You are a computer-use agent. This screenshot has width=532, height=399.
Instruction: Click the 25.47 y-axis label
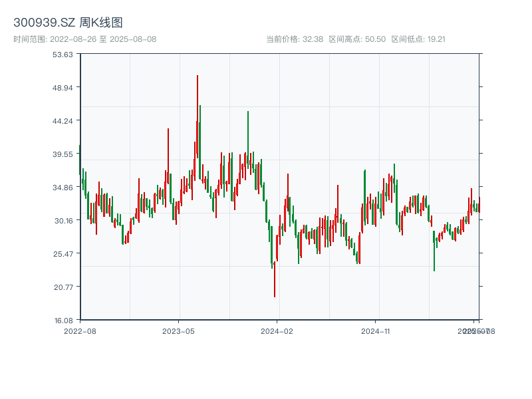coord(63,254)
